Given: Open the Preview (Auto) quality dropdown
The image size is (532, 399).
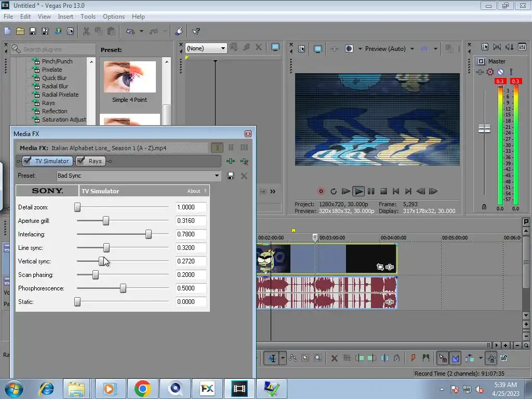Looking at the screenshot, I should (x=412, y=49).
